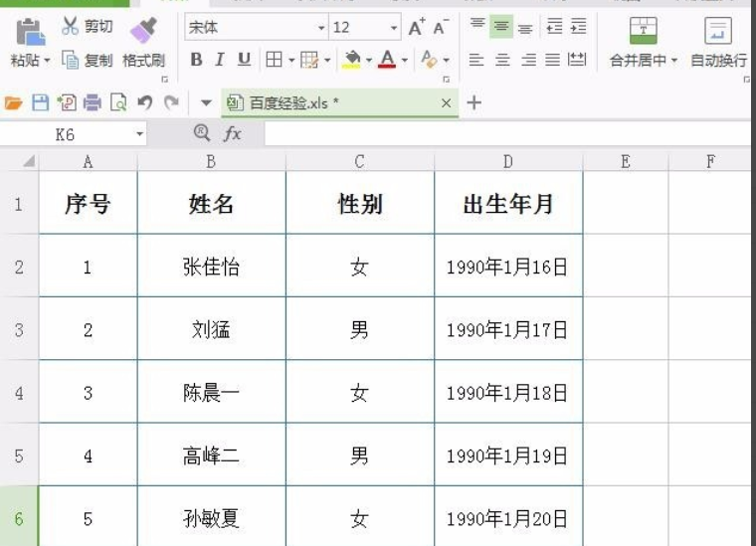Click the Format Painter brush icon
Screen dimensions: 756x546
pos(143,30)
